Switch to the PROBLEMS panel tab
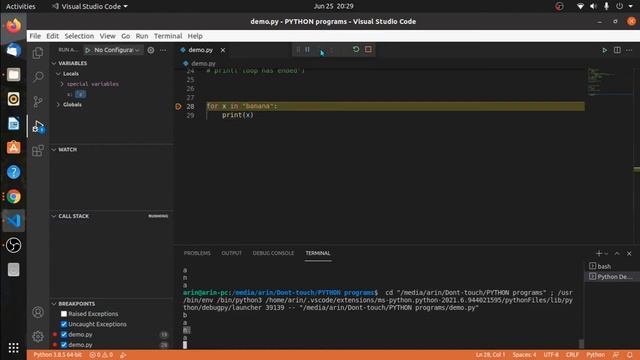Image resolution: width=640 pixels, height=360 pixels. [x=197, y=253]
